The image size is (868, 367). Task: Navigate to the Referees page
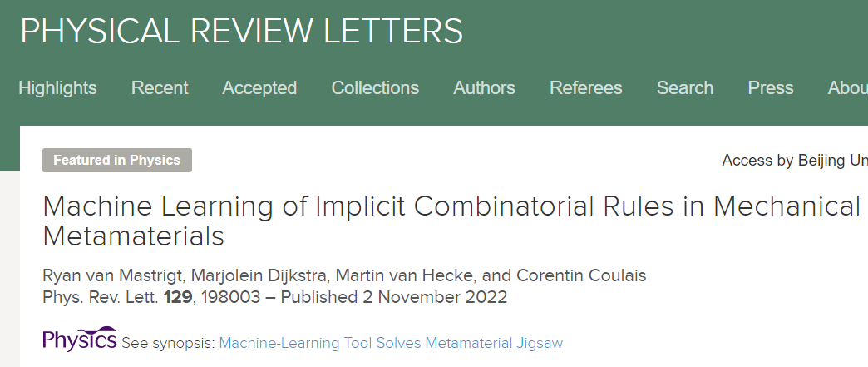pyautogui.click(x=585, y=88)
